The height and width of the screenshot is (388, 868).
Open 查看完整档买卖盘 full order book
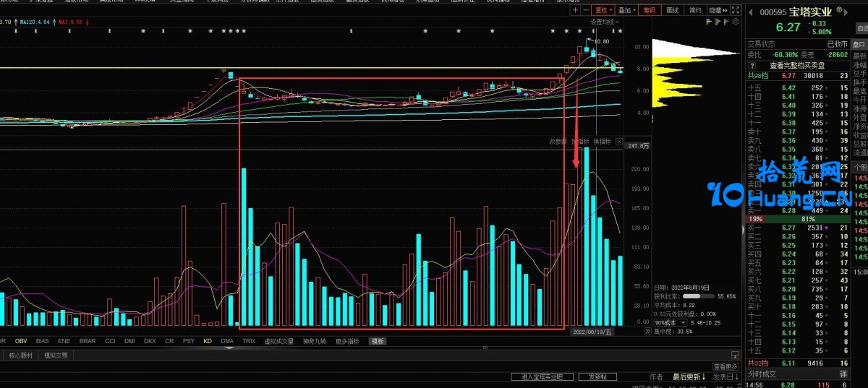coord(799,64)
